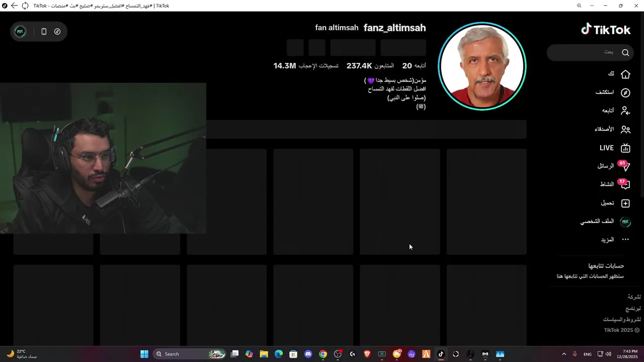Open Brave browser from the taskbar

[x=367, y=354]
